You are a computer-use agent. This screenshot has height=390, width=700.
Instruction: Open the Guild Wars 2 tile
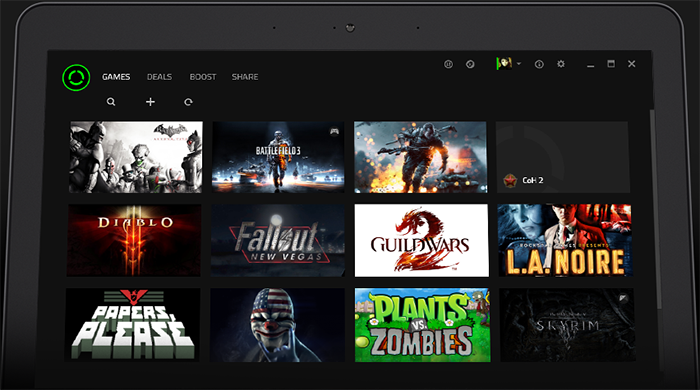421,241
